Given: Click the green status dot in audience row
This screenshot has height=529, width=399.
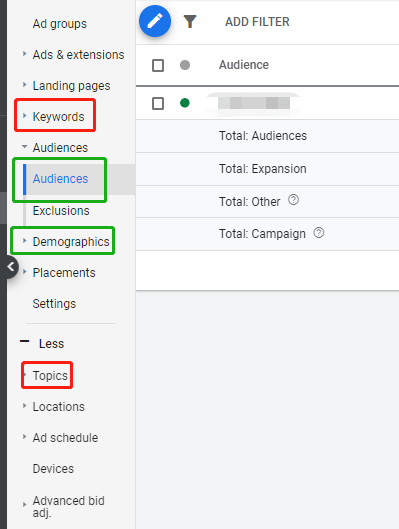Looking at the screenshot, I should click(185, 103).
